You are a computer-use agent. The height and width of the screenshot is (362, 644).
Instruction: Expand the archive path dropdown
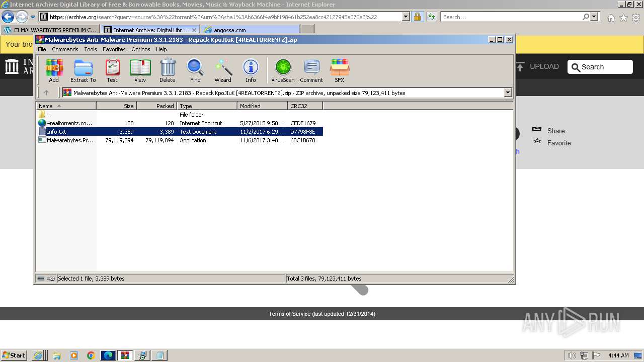[x=508, y=93]
